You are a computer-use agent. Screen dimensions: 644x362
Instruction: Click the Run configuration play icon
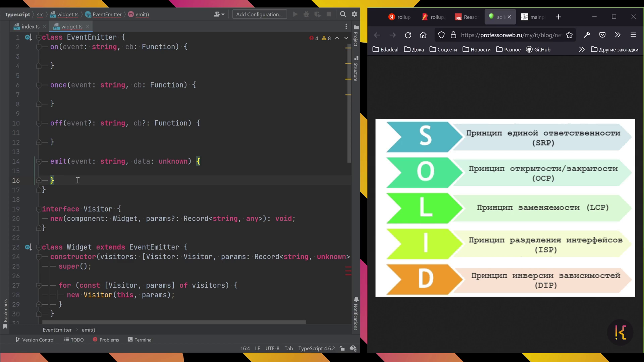point(295,14)
